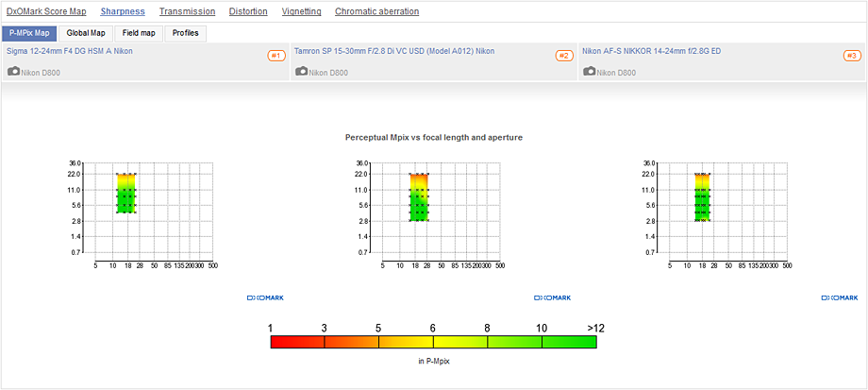Image resolution: width=868 pixels, height=390 pixels.
Task: Switch to Global Map view
Action: coord(86,33)
